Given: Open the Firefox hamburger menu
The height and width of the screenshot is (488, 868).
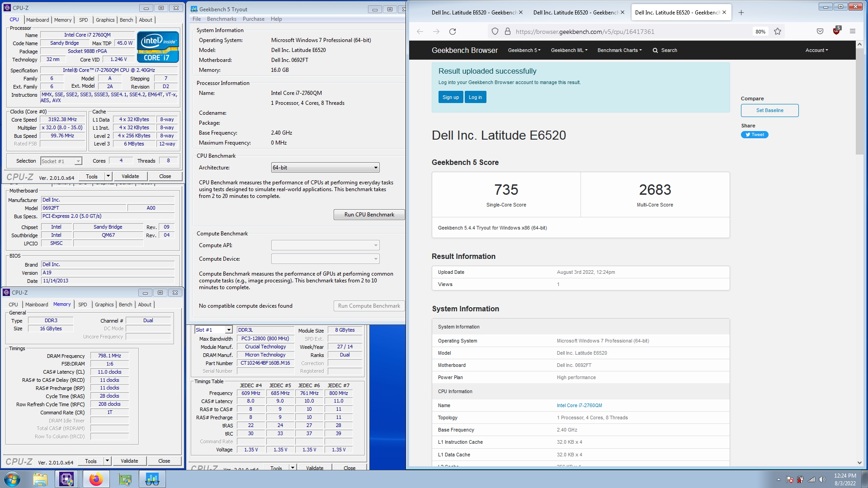Looking at the screenshot, I should (853, 31).
